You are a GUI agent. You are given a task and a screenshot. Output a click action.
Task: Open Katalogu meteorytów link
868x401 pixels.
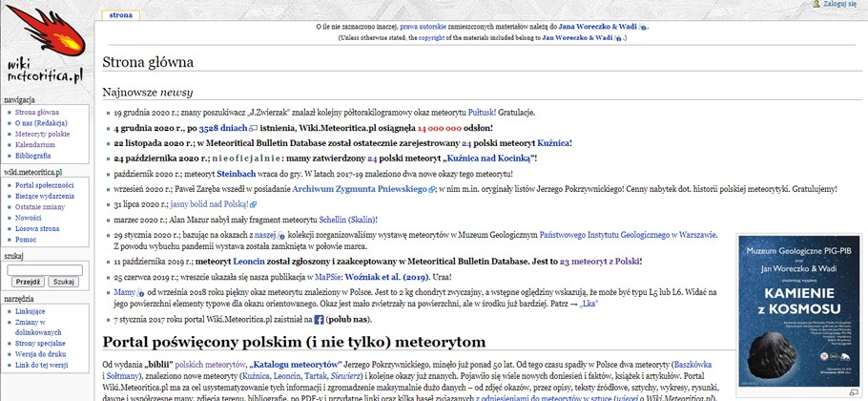pyautogui.click(x=295, y=365)
